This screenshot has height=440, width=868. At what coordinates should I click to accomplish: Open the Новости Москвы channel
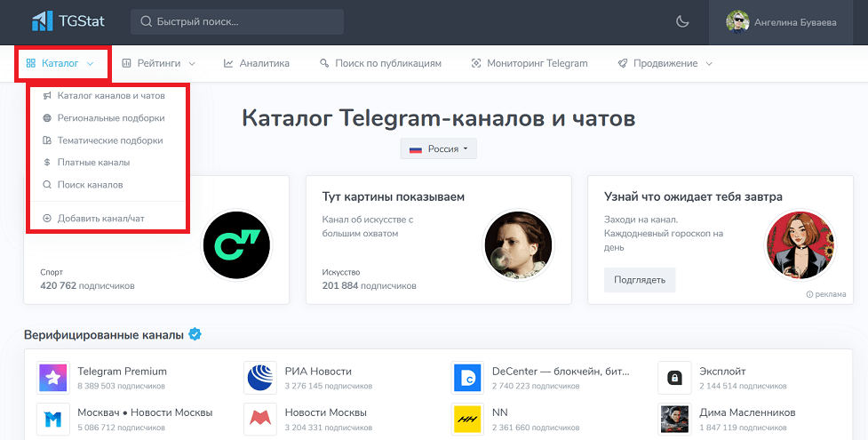point(325,412)
